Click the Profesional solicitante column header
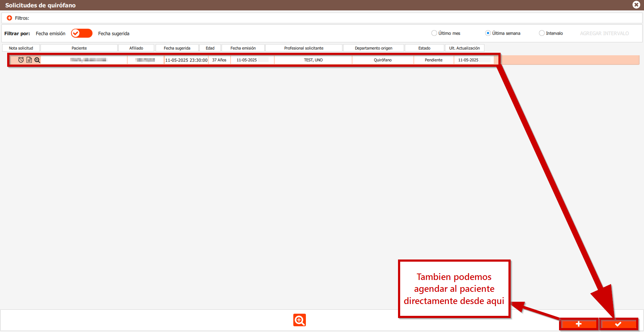644x332 pixels. tap(304, 48)
